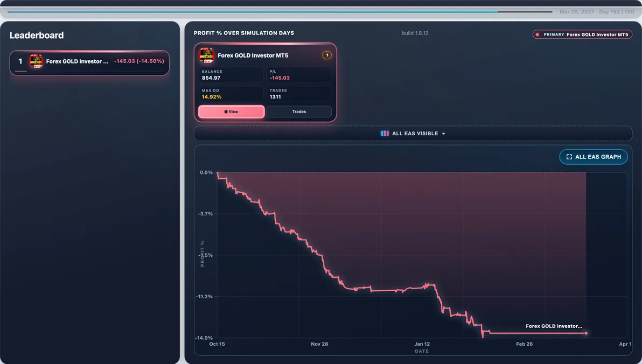Click the dropdown arrow next to All EAs Visible
The width and height of the screenshot is (642, 364).
point(443,134)
